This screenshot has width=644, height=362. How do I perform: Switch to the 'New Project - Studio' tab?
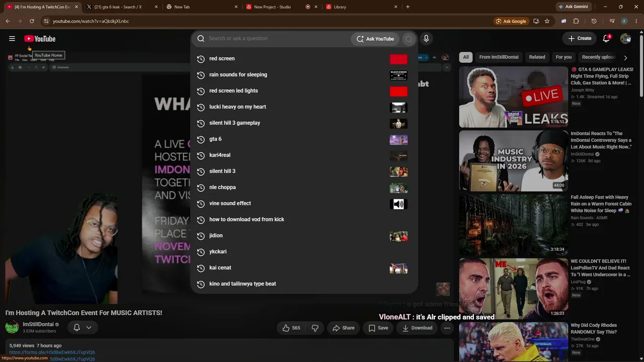pyautogui.click(x=282, y=7)
